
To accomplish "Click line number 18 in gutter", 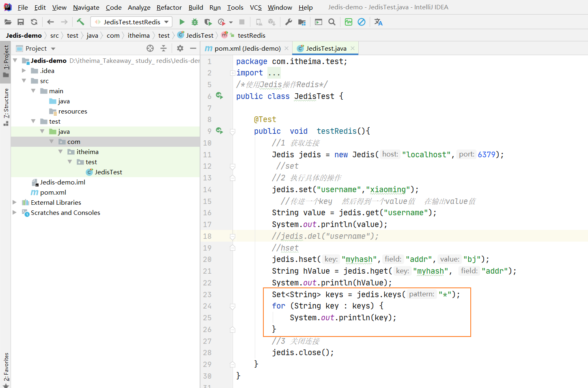I will click(207, 236).
